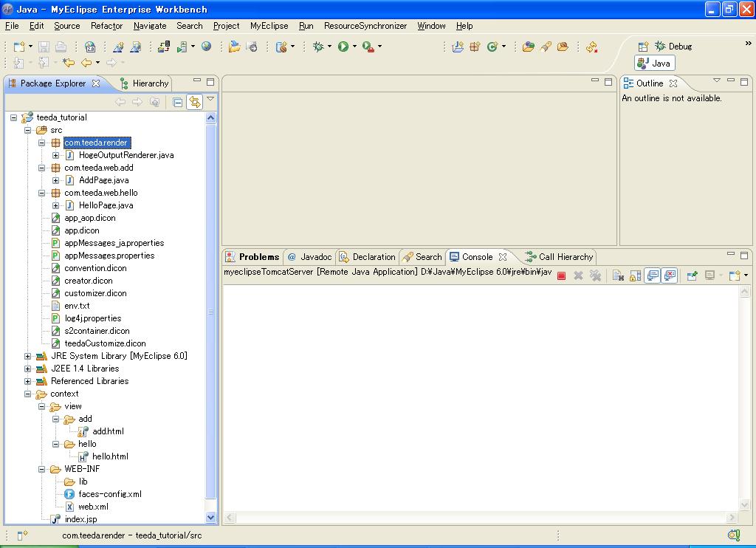The height and width of the screenshot is (548, 756).
Task: Switch to the Debug perspective
Action: (x=673, y=47)
